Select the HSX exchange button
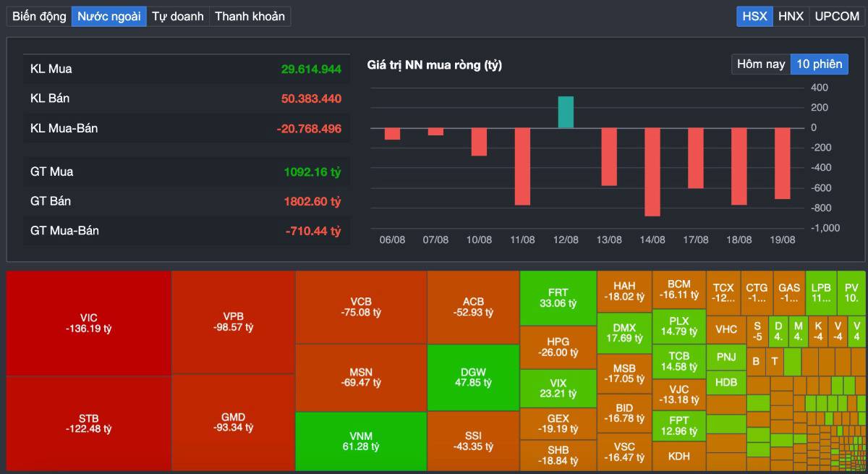 click(x=754, y=16)
